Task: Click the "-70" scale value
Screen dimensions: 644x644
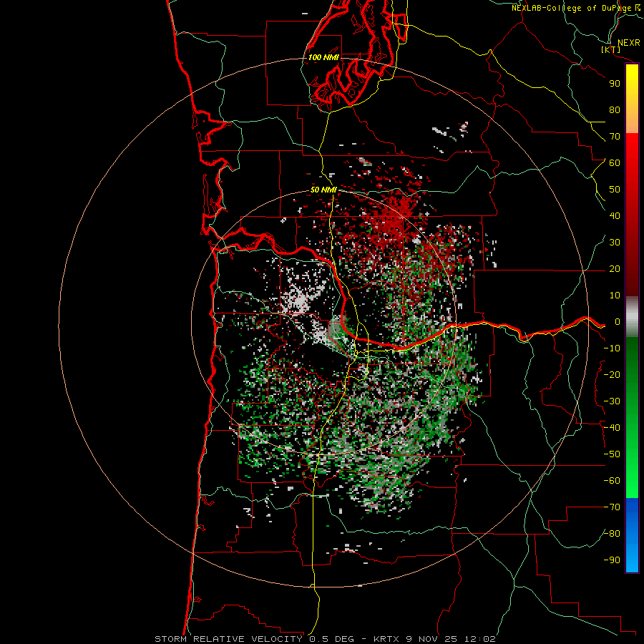Action: pyautogui.click(x=612, y=507)
